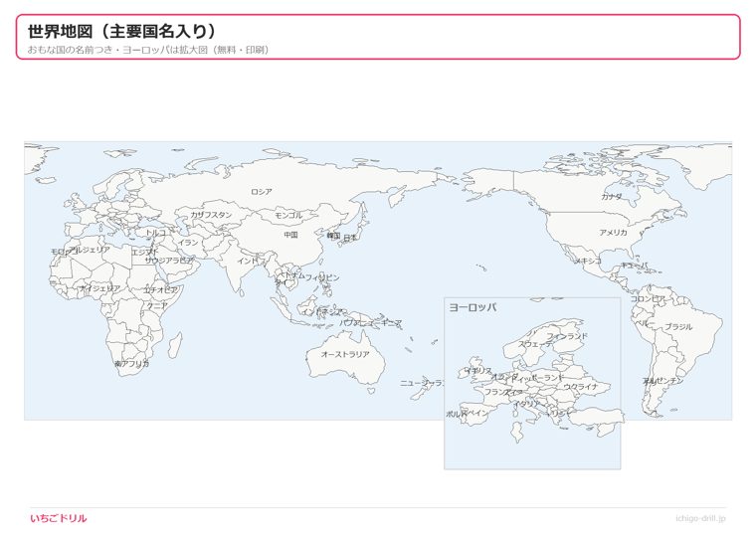Screen dimensions: 756x534
Task: Select the 南アフリカ label
Action: (132, 364)
